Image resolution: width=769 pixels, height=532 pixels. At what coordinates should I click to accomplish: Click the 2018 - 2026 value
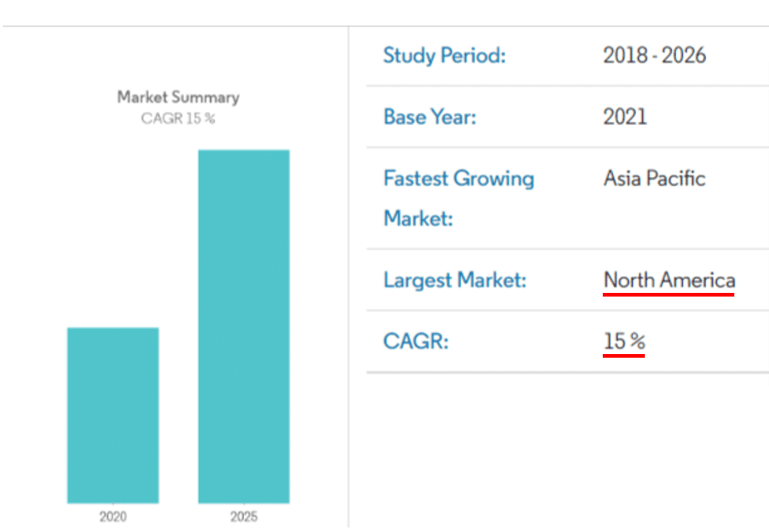654,56
